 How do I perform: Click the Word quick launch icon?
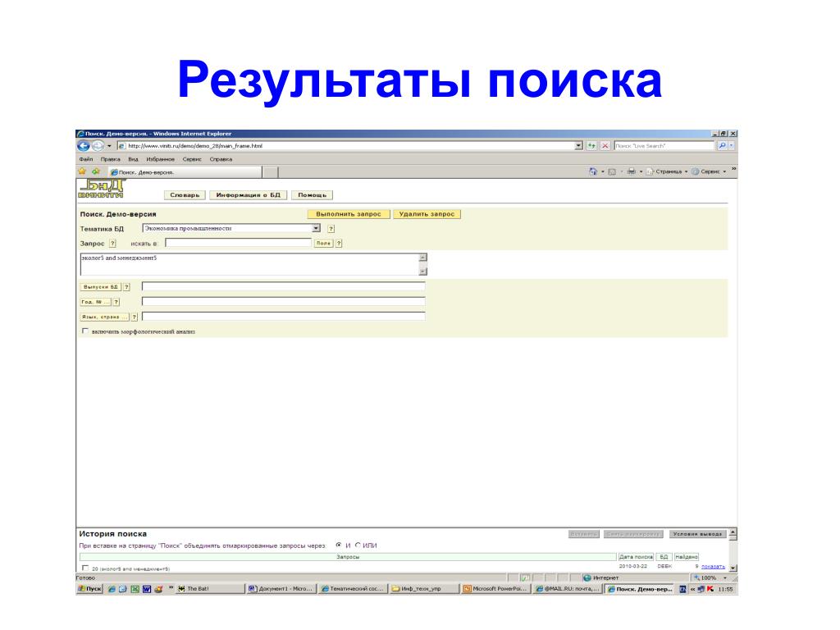[x=146, y=589]
